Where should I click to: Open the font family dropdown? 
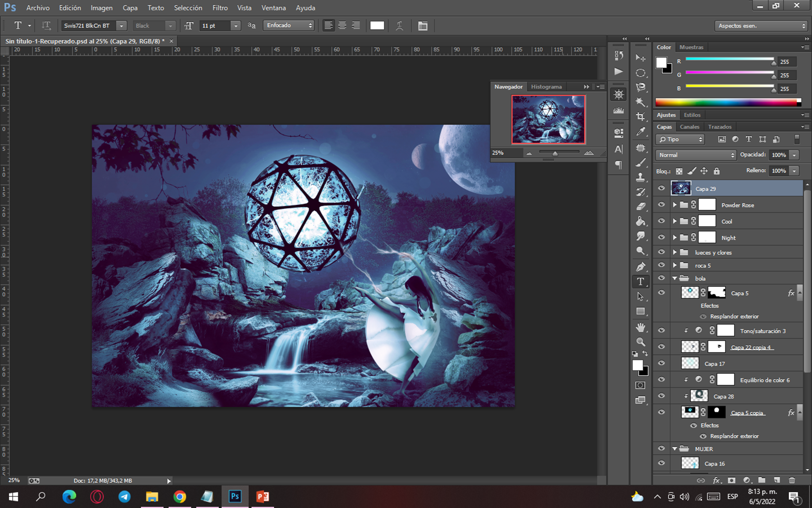coord(121,26)
